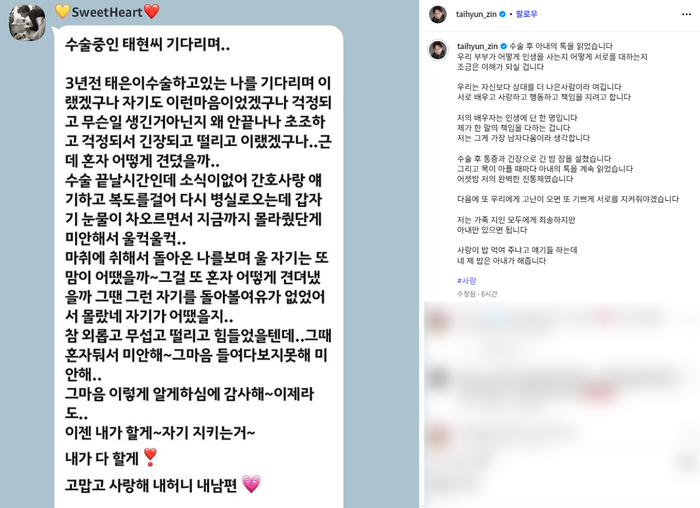Click red heart emoji after SweetHeart
700x508 pixels.
(x=152, y=12)
